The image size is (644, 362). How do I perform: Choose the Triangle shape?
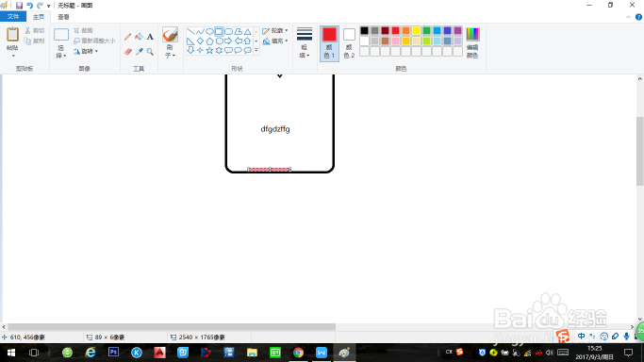click(247, 32)
